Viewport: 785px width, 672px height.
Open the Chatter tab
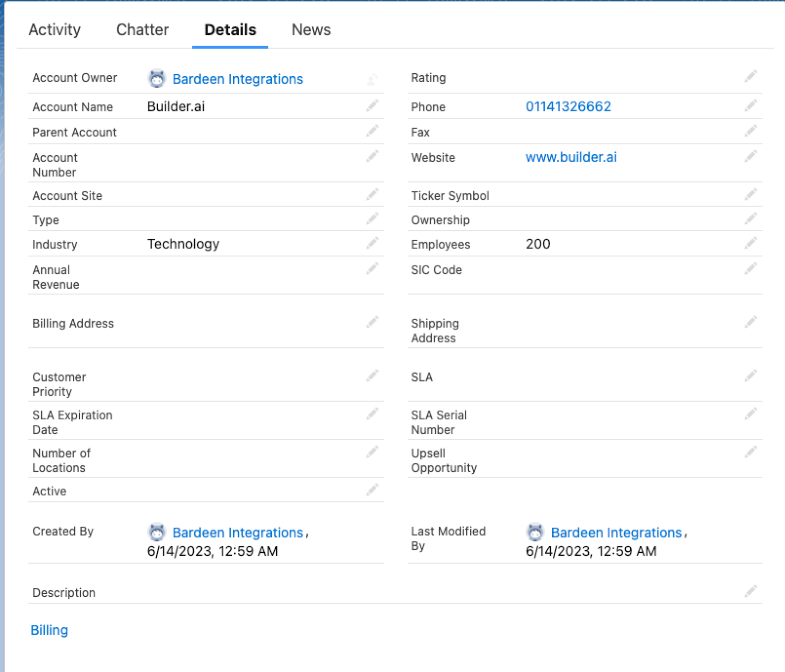tap(142, 29)
